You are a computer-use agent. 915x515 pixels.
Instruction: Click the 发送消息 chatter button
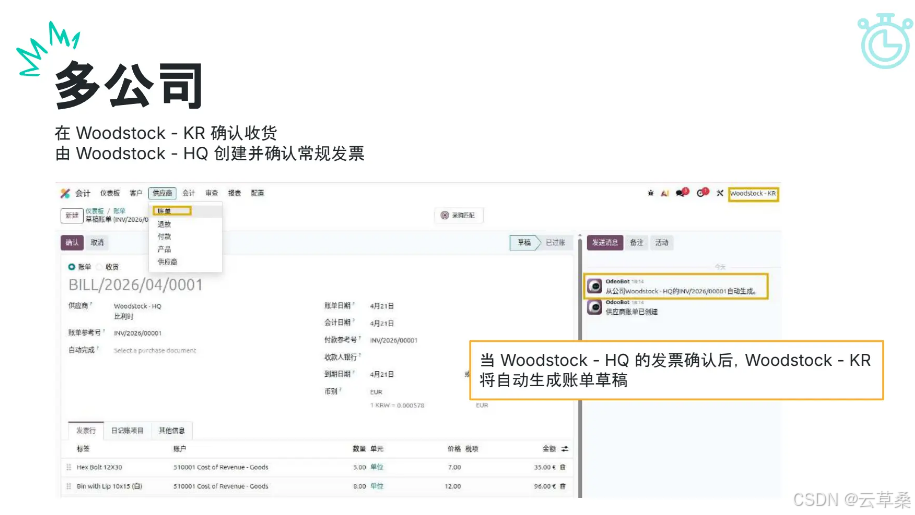(605, 243)
